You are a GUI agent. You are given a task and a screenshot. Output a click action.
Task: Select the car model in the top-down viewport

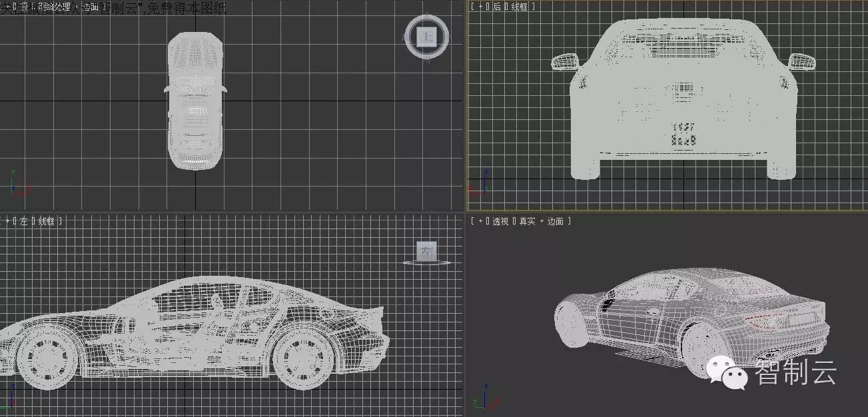click(x=195, y=100)
